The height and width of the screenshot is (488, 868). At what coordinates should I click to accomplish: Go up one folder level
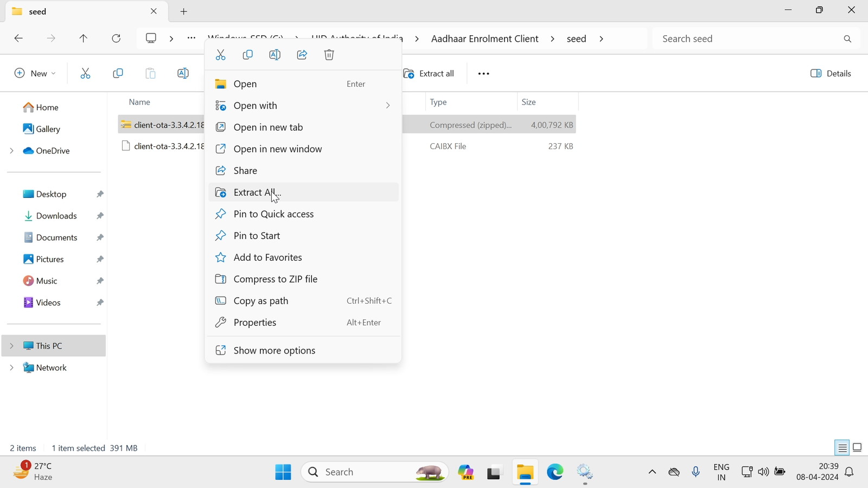[x=84, y=38]
